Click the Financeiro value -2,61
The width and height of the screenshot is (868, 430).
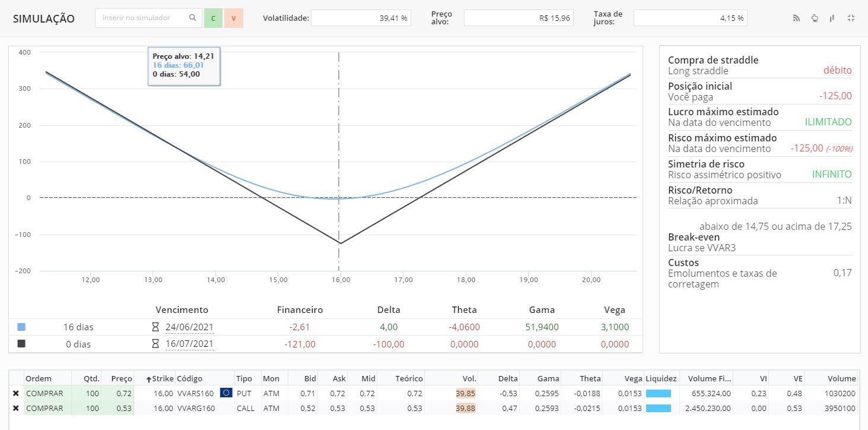tap(300, 327)
